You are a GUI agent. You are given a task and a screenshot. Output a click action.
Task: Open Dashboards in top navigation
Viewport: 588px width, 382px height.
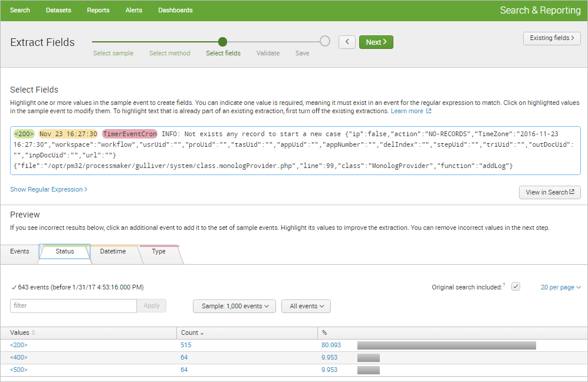pyautogui.click(x=175, y=10)
